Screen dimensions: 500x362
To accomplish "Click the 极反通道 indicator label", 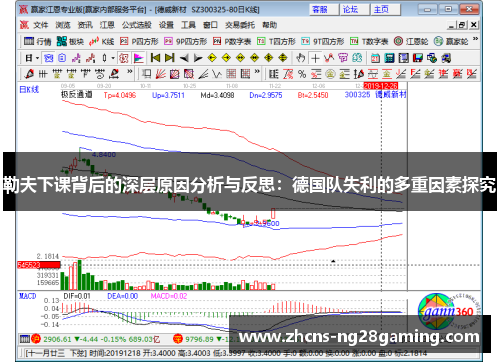I will pyautogui.click(x=77, y=95).
